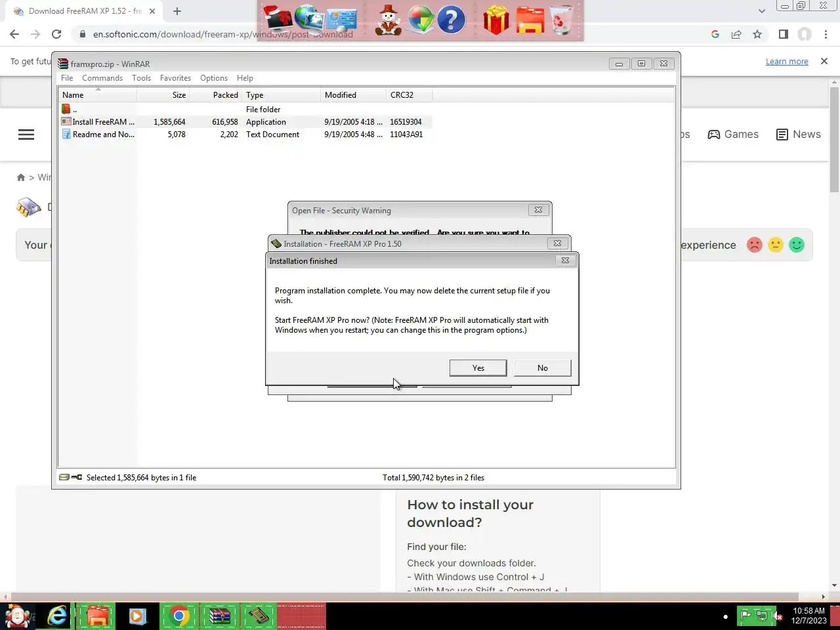Click the FreeRAM installer title bar icon

click(x=276, y=243)
